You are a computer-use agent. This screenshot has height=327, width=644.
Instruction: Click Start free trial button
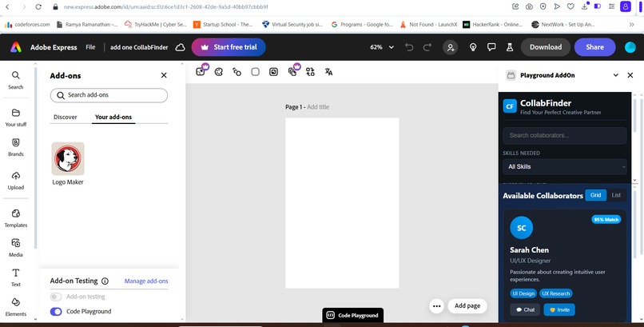[x=229, y=47]
